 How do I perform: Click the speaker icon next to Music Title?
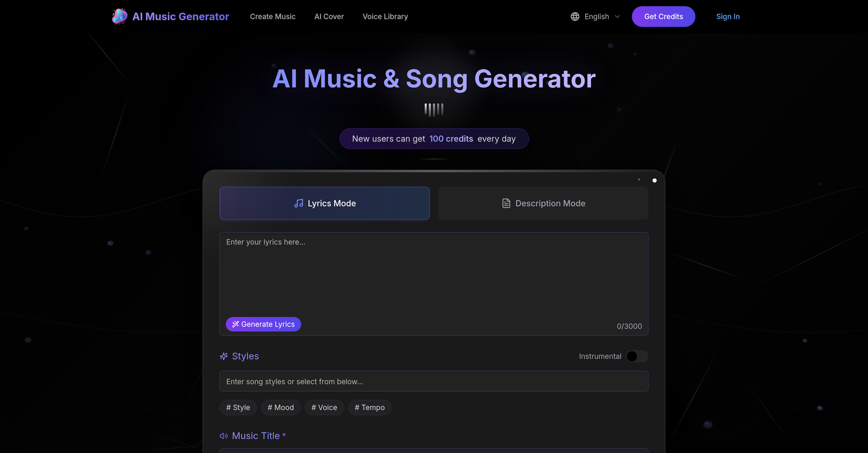(x=223, y=435)
